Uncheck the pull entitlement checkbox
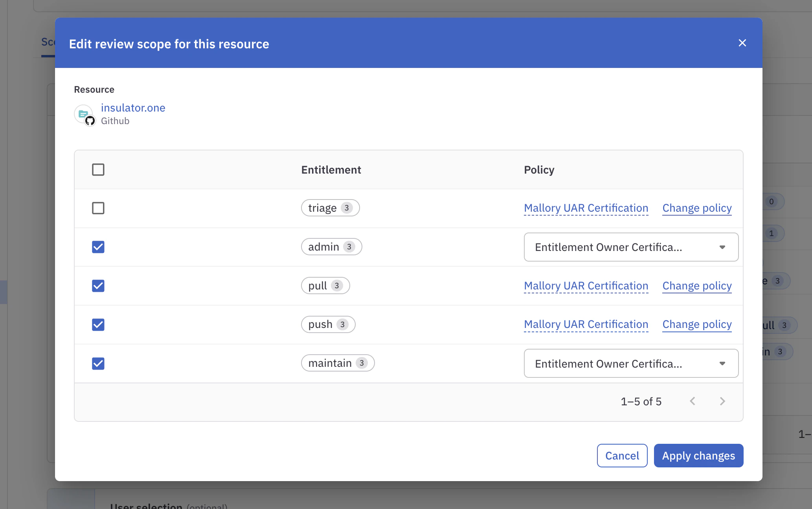This screenshot has width=812, height=509. click(98, 286)
